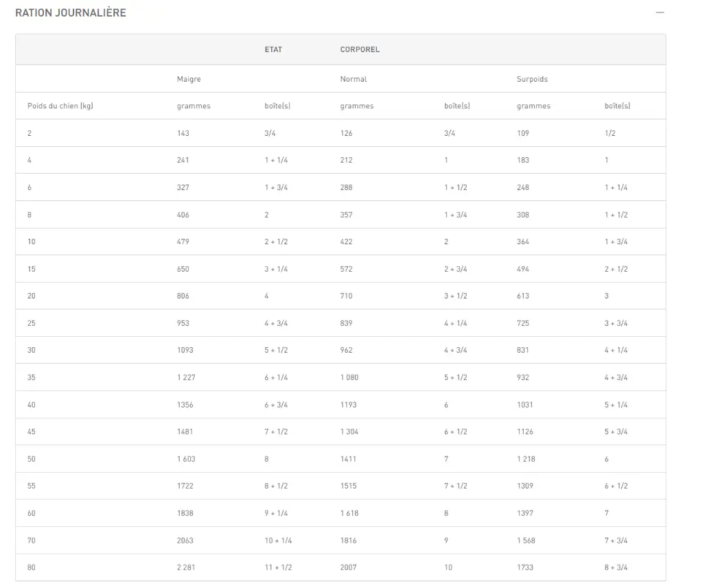Select the 212 grams value
The height and width of the screenshot is (588, 703).
346,160
